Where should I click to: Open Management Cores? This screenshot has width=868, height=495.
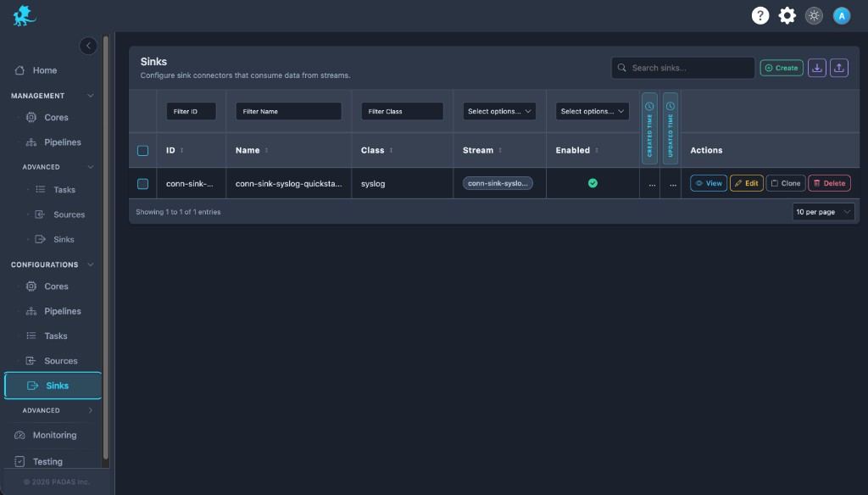(56, 117)
